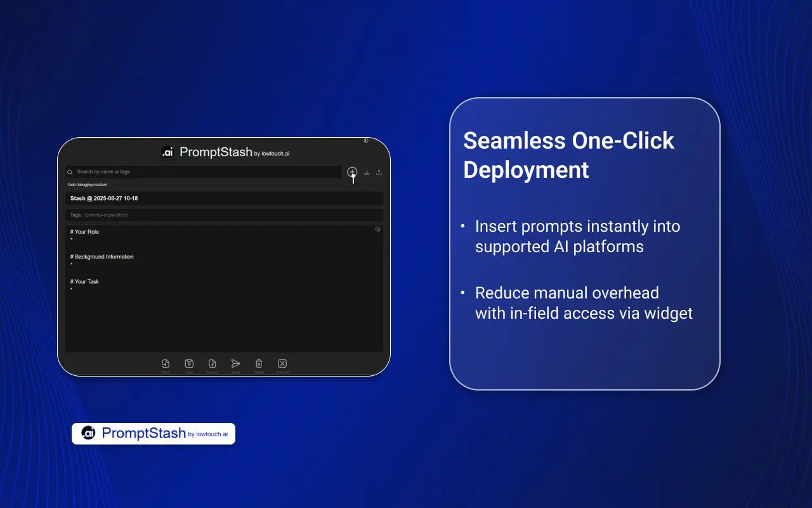Send the prompt using the paper plane icon
Viewport: 812px width, 508px height.
(235, 364)
